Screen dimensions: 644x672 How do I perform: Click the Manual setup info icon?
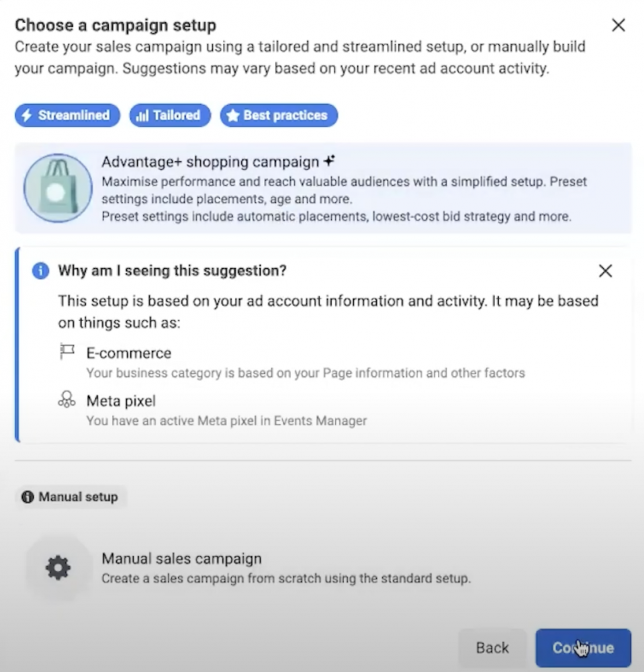point(28,497)
